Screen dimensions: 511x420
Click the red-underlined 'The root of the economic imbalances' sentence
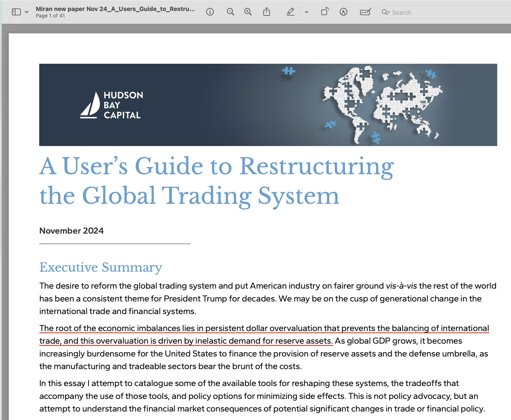pyautogui.click(x=264, y=334)
